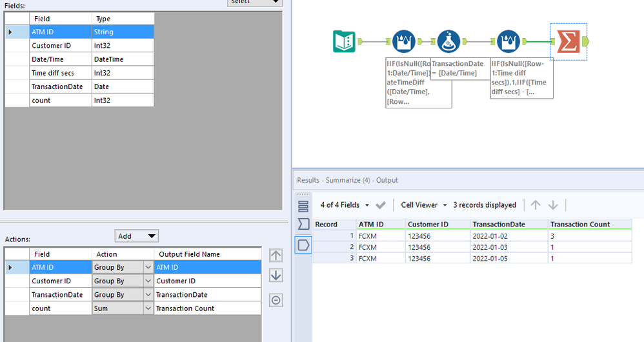The image size is (644, 342).
Task: Sort by ATM ID column header in results
Action: [381, 224]
